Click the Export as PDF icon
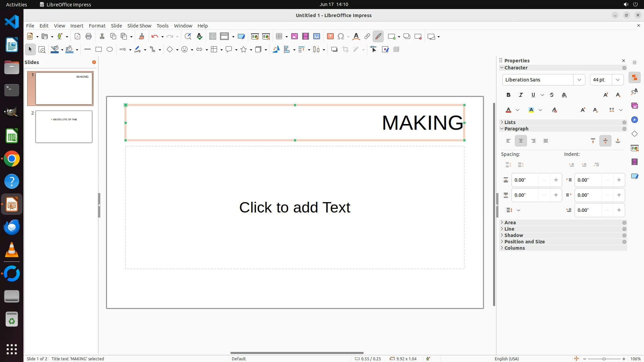Viewport: 644px width, 362px height. pos(77,37)
